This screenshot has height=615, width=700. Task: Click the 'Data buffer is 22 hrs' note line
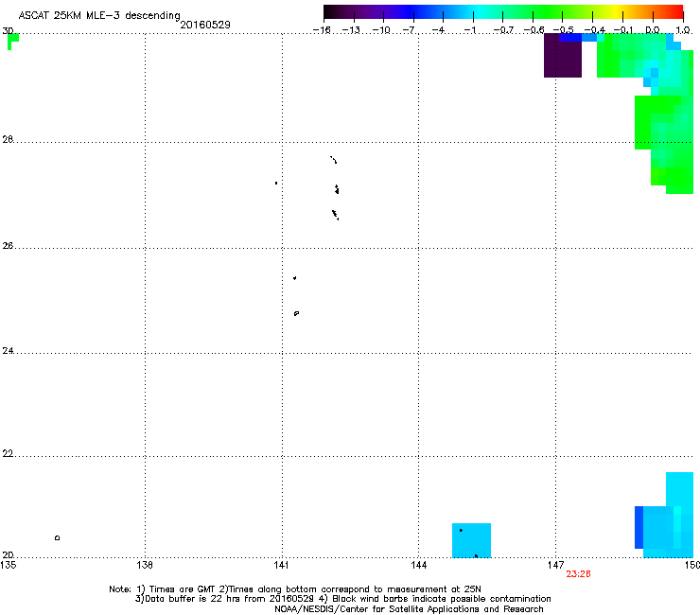342,599
